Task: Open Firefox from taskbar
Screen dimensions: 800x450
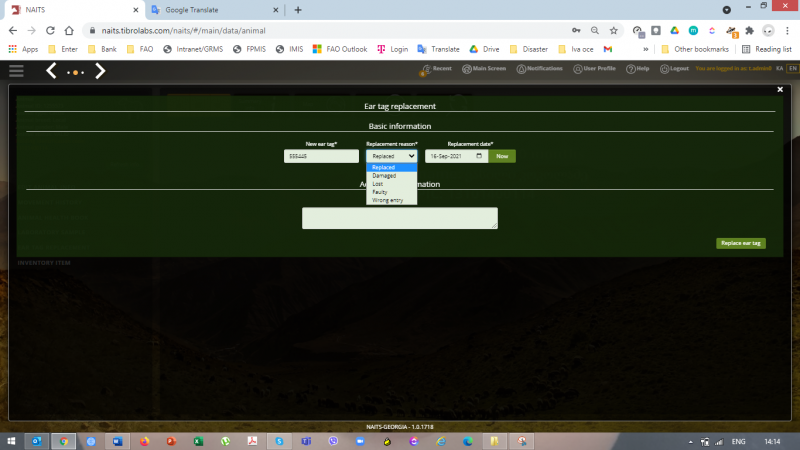Action: coord(144,441)
